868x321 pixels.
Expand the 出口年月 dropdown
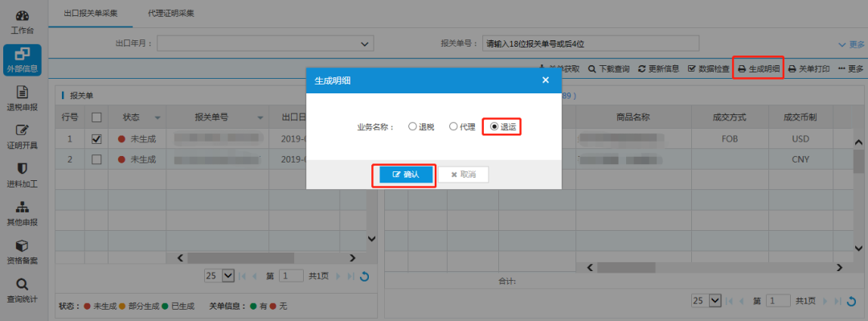pos(266,43)
